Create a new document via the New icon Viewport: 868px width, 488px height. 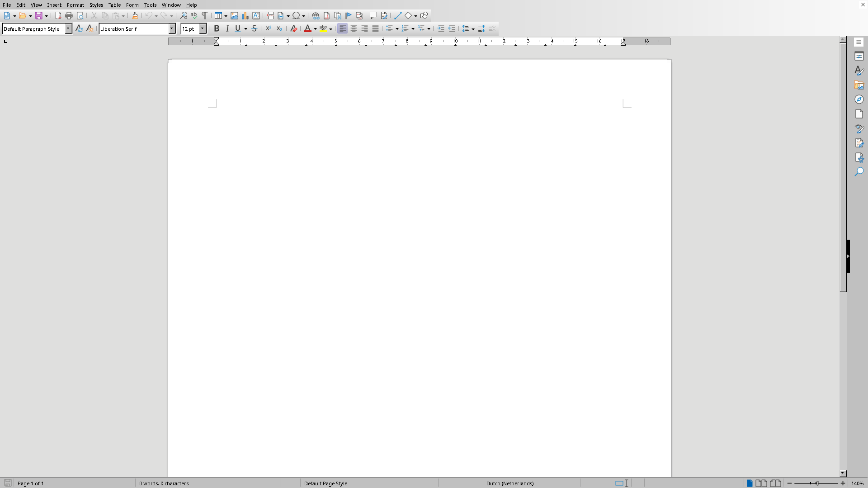tap(7, 16)
